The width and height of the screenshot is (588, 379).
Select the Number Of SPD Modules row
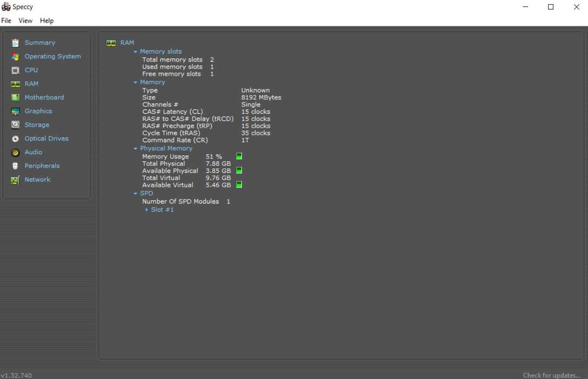point(186,201)
